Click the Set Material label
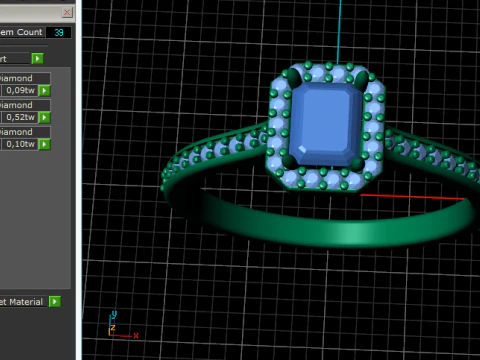Viewport: 480px width, 360px height. click(x=22, y=302)
